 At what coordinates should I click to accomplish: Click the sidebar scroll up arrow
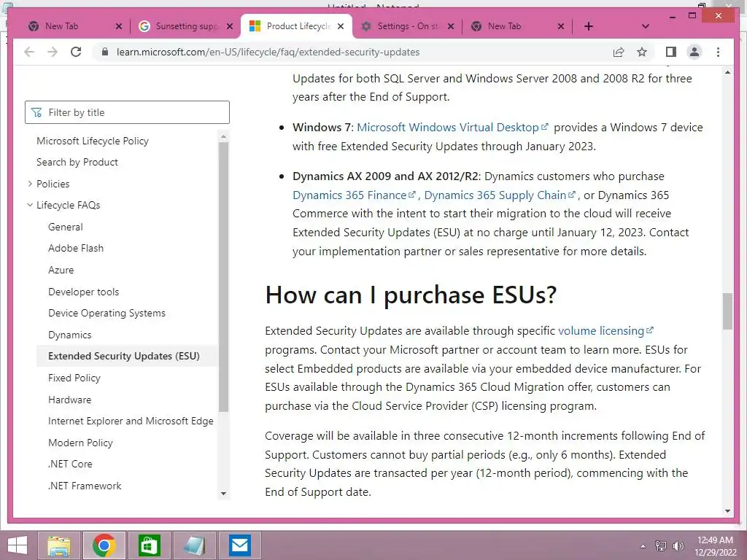point(223,136)
